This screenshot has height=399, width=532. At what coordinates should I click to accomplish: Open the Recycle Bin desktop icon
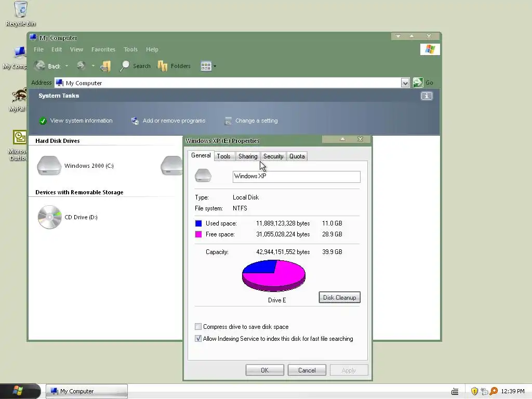[21, 14]
